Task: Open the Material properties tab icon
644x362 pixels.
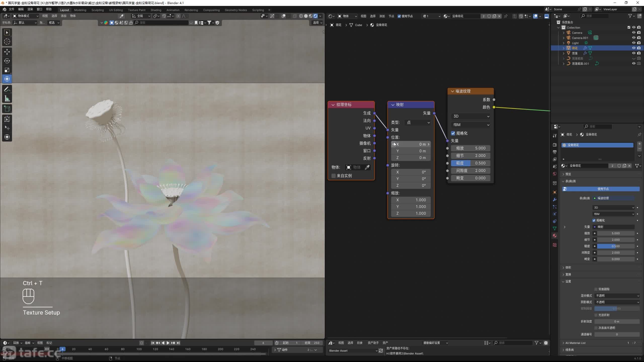Action: click(x=554, y=236)
